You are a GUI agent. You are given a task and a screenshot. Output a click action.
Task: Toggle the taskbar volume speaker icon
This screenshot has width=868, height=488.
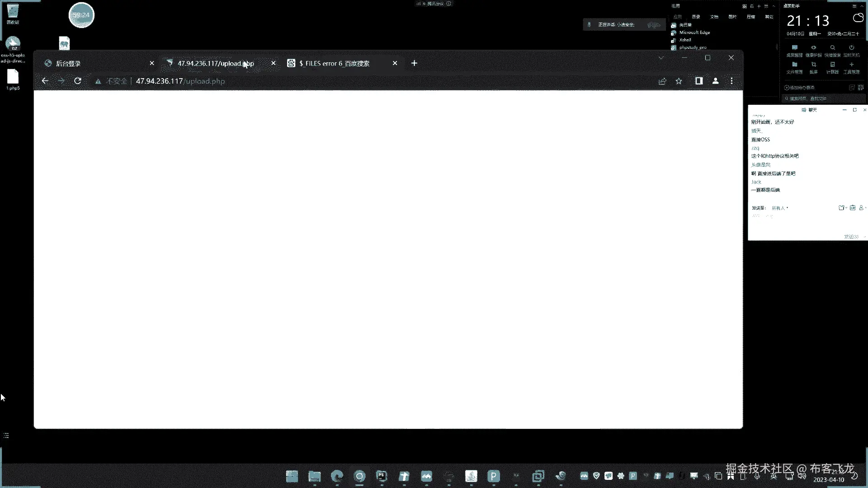[x=802, y=476]
